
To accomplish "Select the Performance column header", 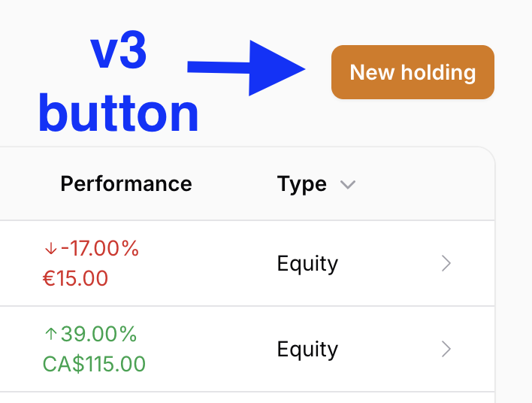I will (x=125, y=183).
